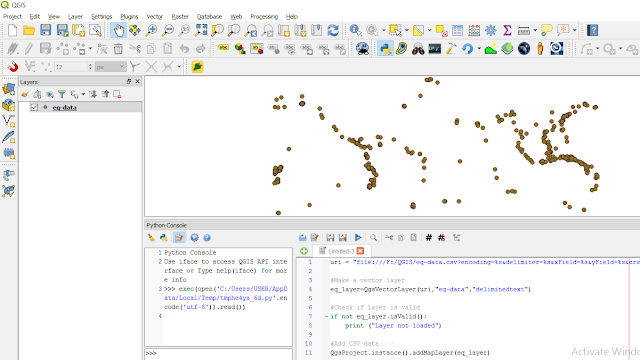Open the Plugins menu
The width and height of the screenshot is (640, 360).
(129, 16)
